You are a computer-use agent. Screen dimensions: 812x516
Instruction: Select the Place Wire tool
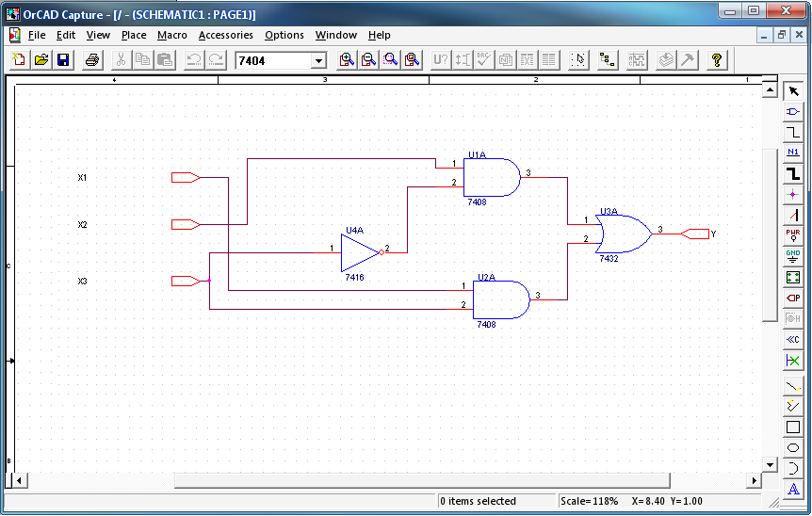(x=793, y=133)
